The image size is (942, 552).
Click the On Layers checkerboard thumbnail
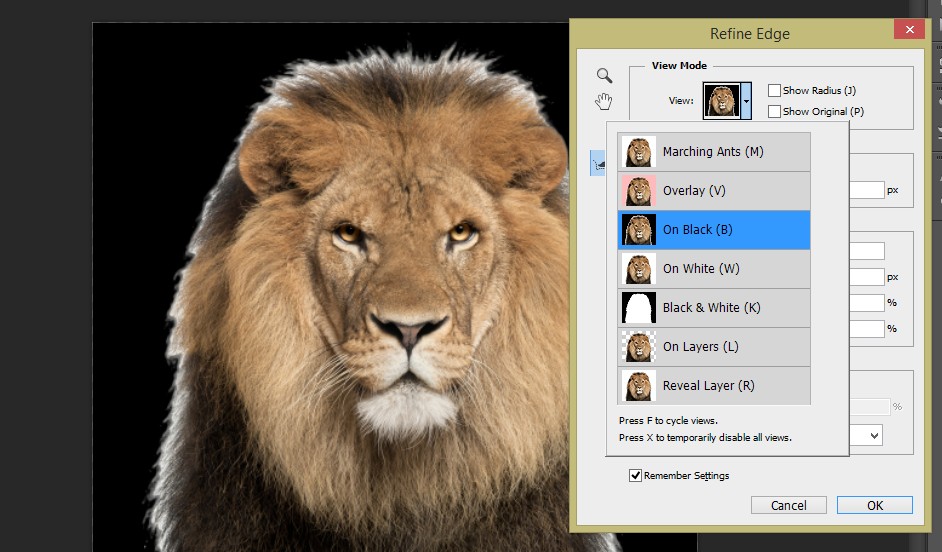click(638, 347)
